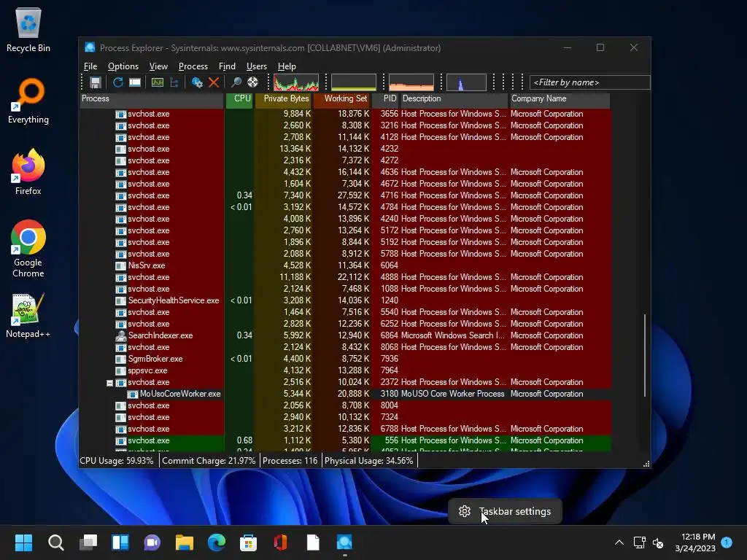
Task: Sort by the PID column header
Action: point(384,98)
